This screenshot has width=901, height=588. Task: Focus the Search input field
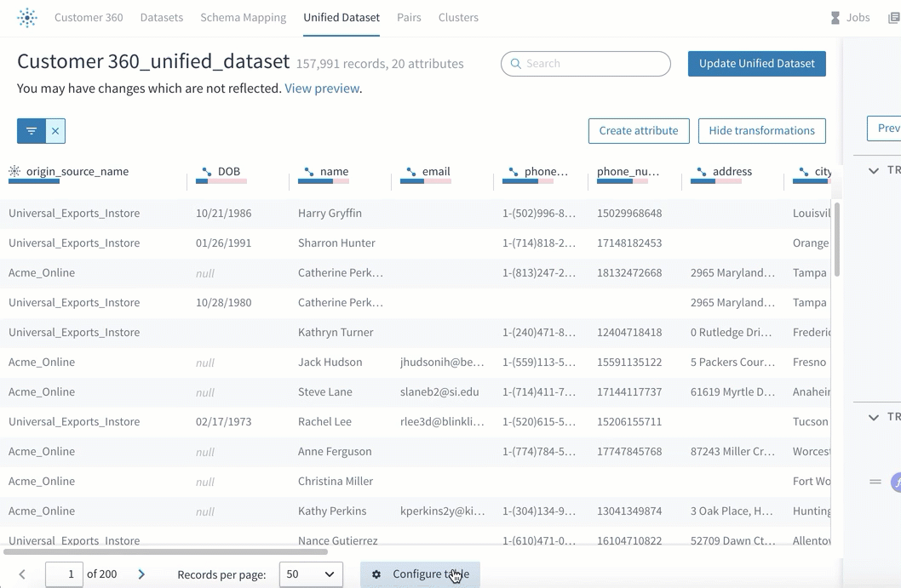click(586, 64)
